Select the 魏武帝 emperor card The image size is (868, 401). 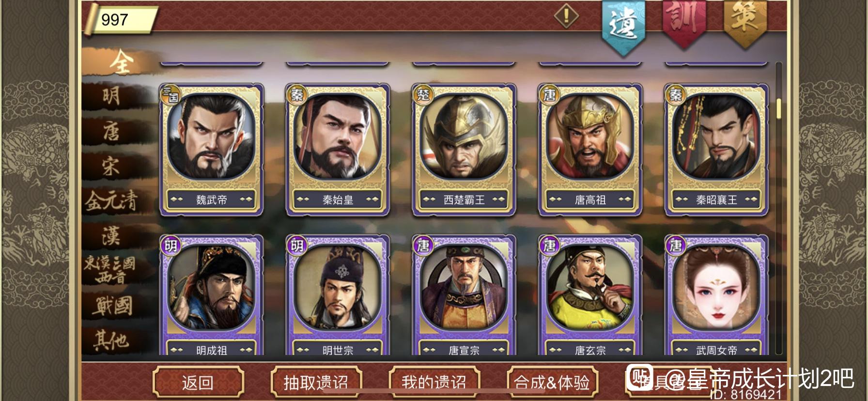coord(211,150)
